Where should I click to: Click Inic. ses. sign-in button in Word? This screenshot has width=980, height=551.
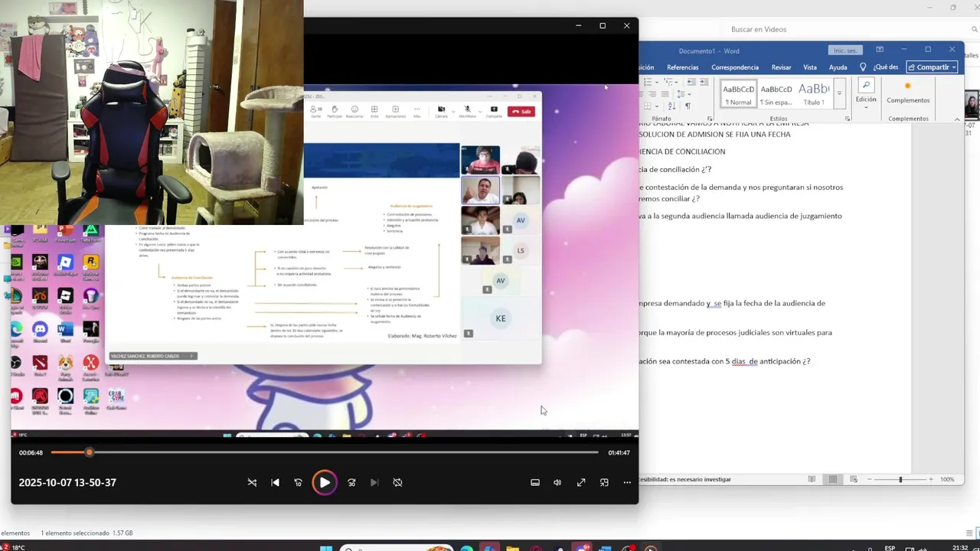845,51
